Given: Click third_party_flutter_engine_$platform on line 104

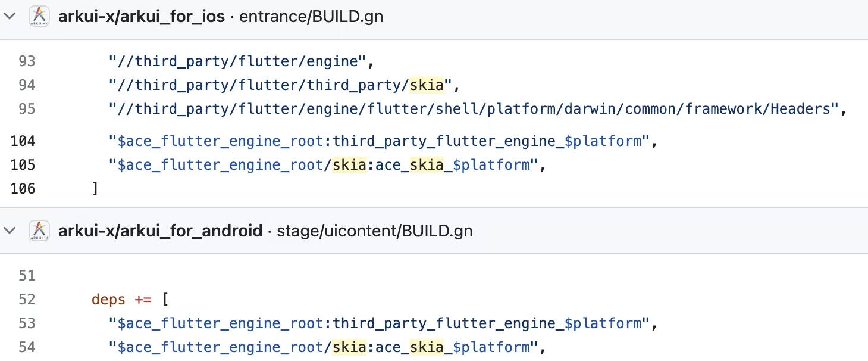Looking at the screenshot, I should tap(488, 141).
